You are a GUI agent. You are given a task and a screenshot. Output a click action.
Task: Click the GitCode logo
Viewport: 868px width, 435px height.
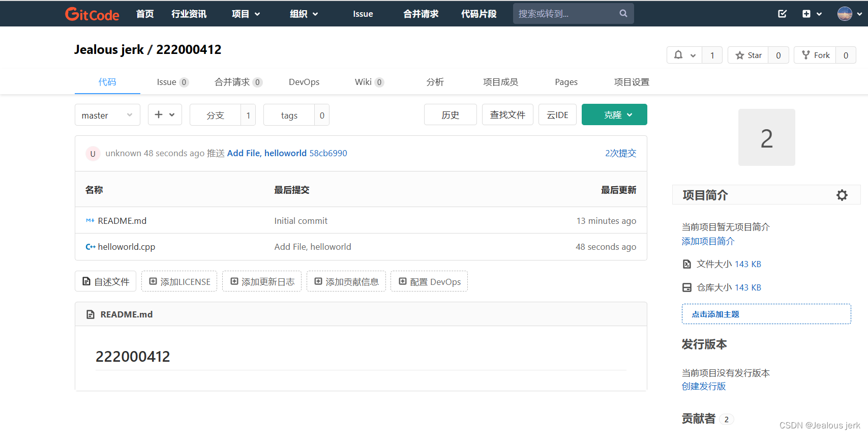point(92,14)
